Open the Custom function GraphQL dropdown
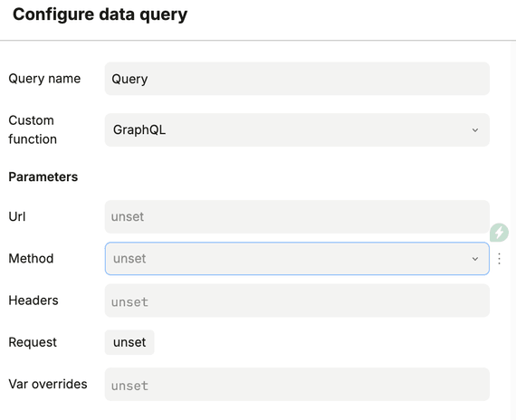 point(297,130)
